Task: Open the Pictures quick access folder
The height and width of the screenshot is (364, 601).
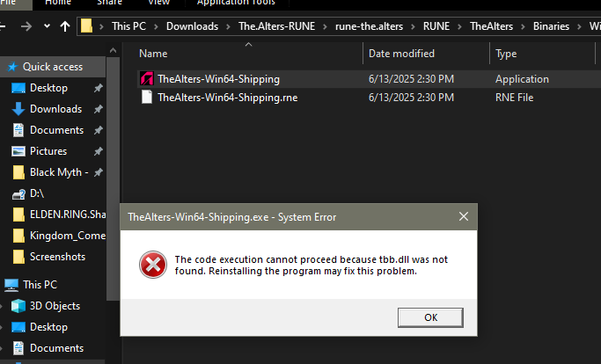Action: [48, 151]
